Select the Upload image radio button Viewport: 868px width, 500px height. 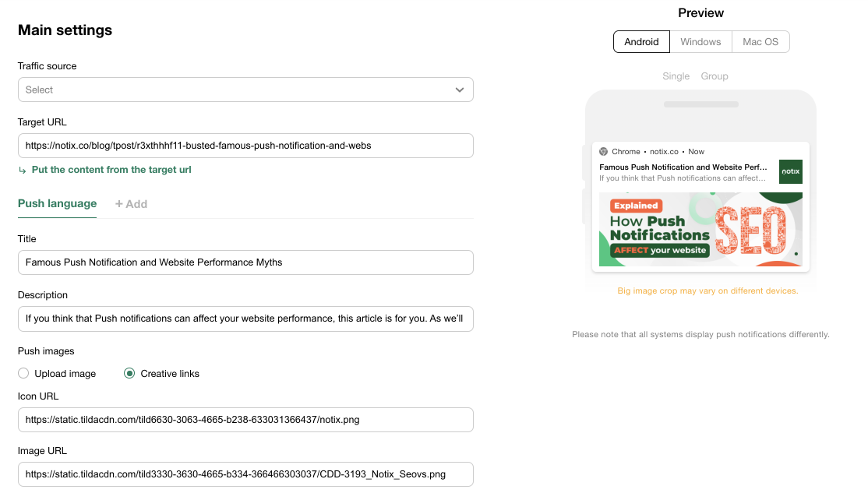[23, 373]
